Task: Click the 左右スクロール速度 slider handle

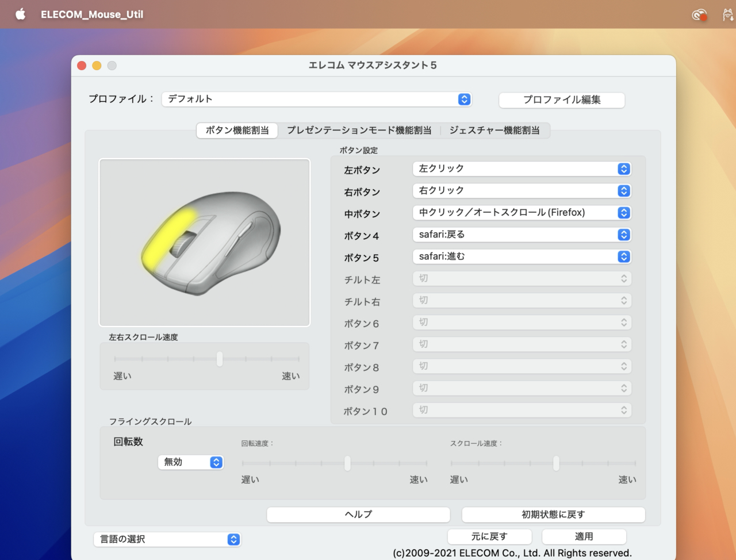Action: pos(220,359)
